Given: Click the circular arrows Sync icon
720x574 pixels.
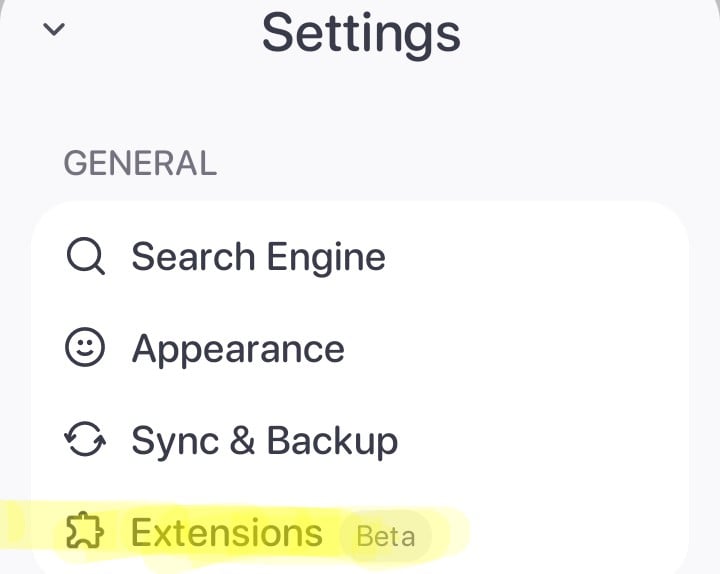Looking at the screenshot, I should tap(85, 441).
